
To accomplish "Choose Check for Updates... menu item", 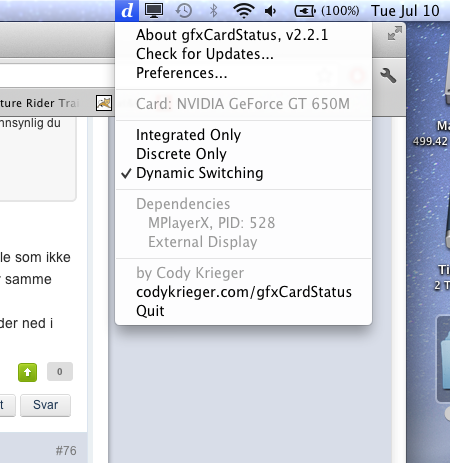I will pos(243,54).
